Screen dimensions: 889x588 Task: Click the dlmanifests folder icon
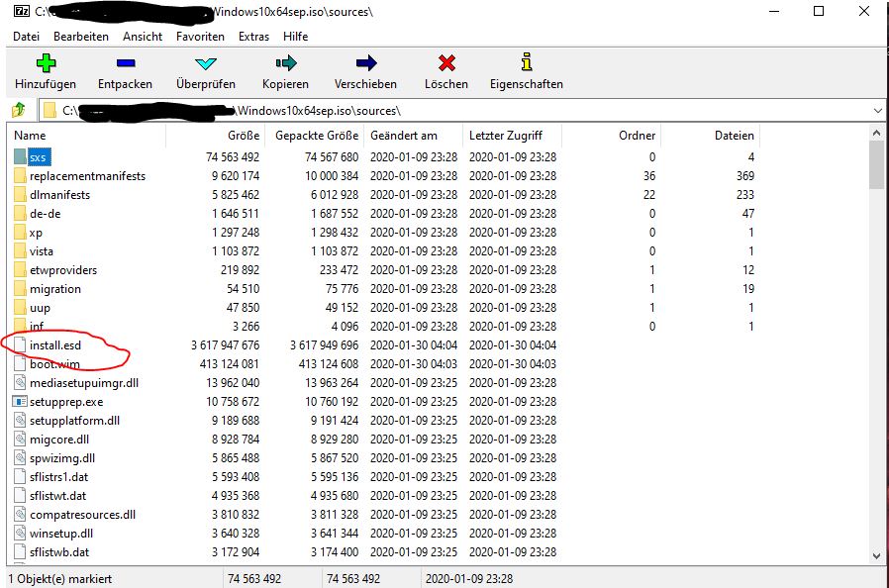pyautogui.click(x=20, y=194)
